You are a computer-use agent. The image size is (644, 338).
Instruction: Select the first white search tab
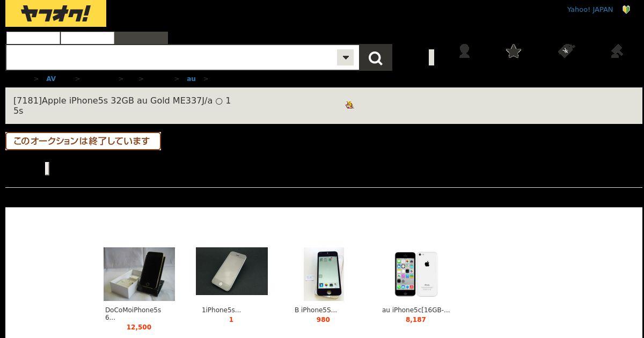(33, 38)
